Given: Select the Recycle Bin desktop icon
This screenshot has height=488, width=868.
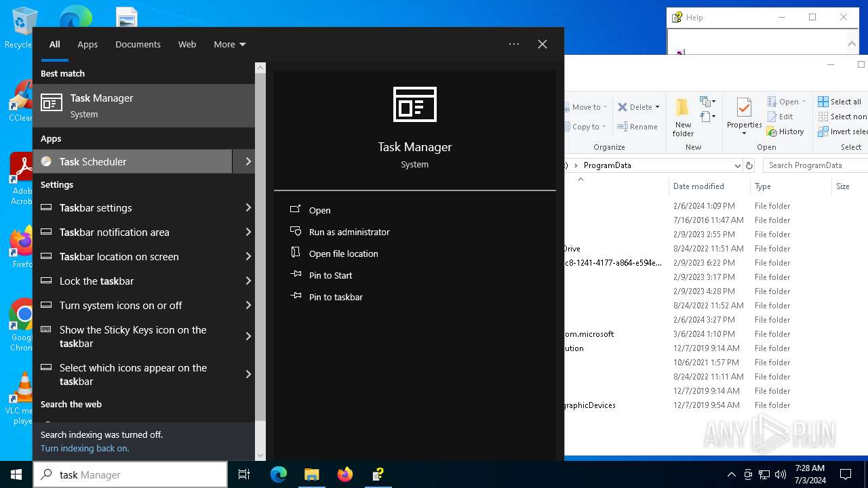Looking at the screenshot, I should (x=20, y=28).
